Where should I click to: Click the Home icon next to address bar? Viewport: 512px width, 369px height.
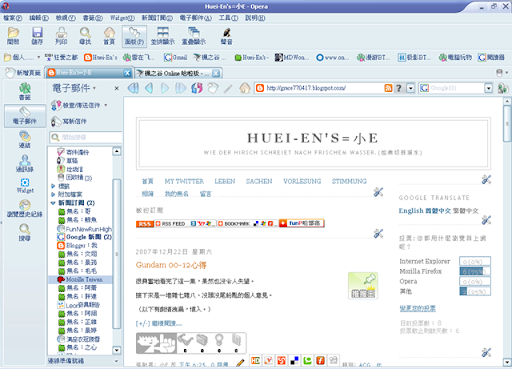[x=245, y=88]
